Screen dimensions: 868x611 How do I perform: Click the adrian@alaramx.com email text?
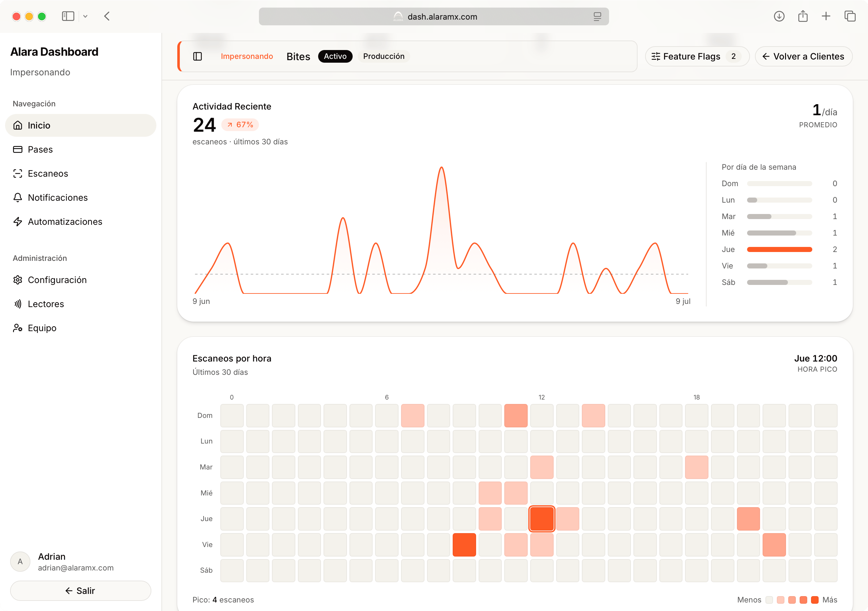(76, 568)
